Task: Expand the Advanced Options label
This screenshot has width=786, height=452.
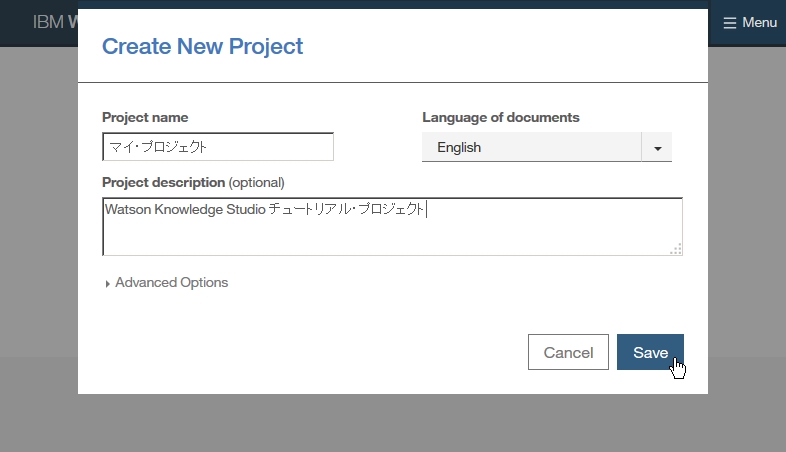Action: tap(171, 283)
